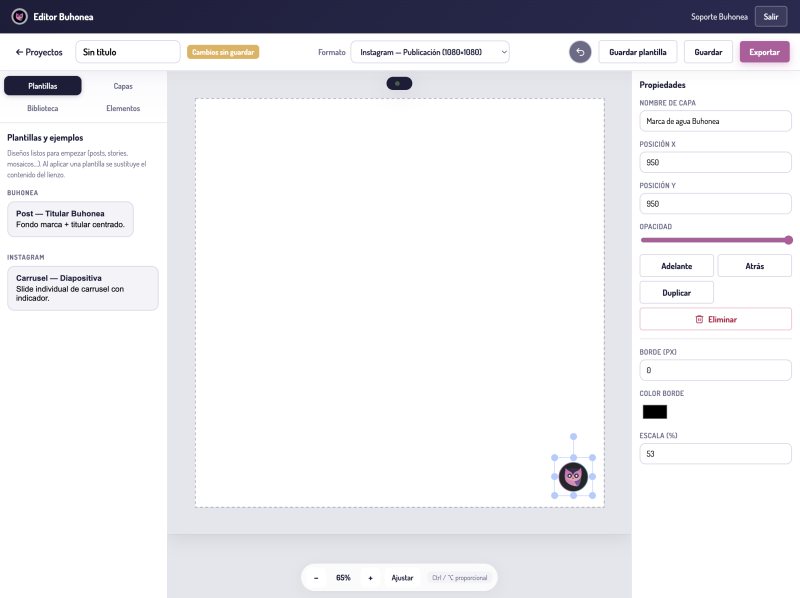The image size is (800, 598).
Task: Click the Opacidad slider handle
Action: 788,240
